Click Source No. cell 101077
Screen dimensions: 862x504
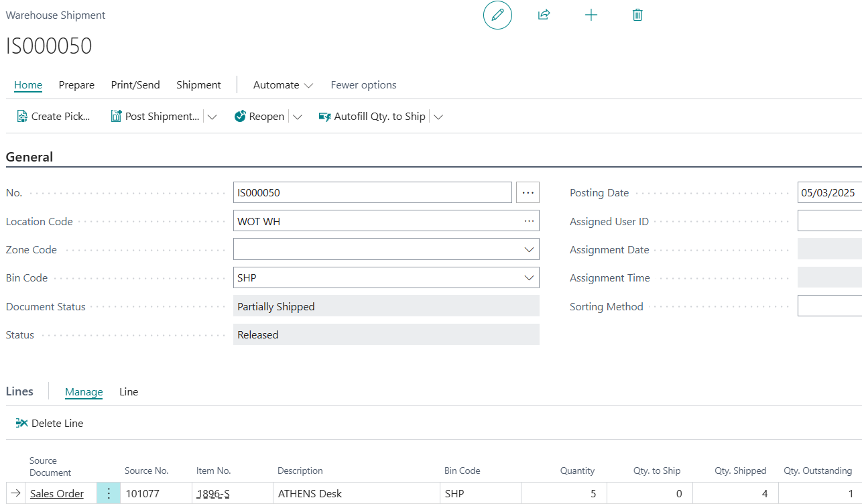coord(156,494)
